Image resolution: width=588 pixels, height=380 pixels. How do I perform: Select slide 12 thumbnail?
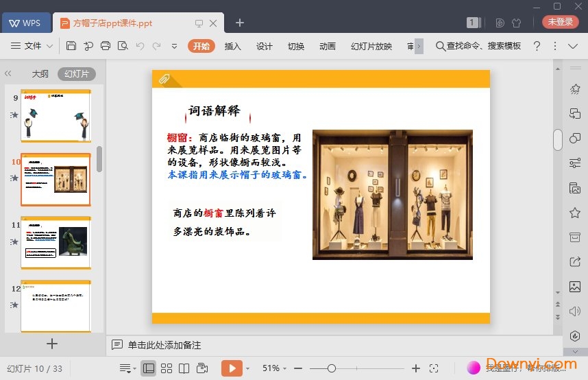[56, 306]
